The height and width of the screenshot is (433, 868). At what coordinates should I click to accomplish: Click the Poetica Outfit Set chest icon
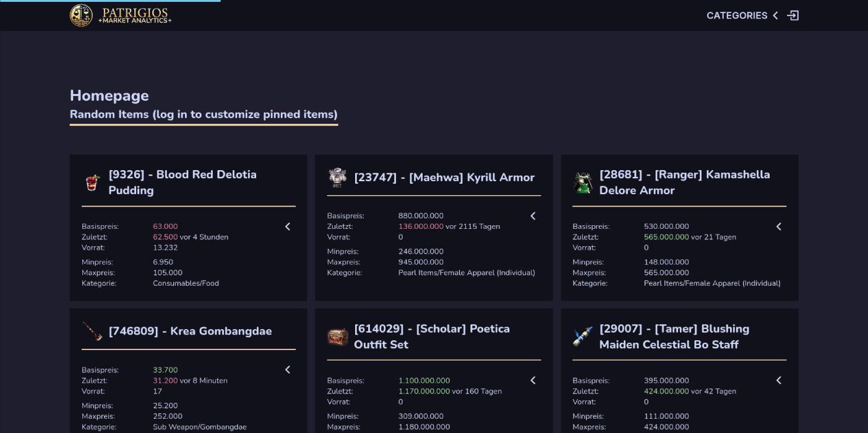point(338,336)
